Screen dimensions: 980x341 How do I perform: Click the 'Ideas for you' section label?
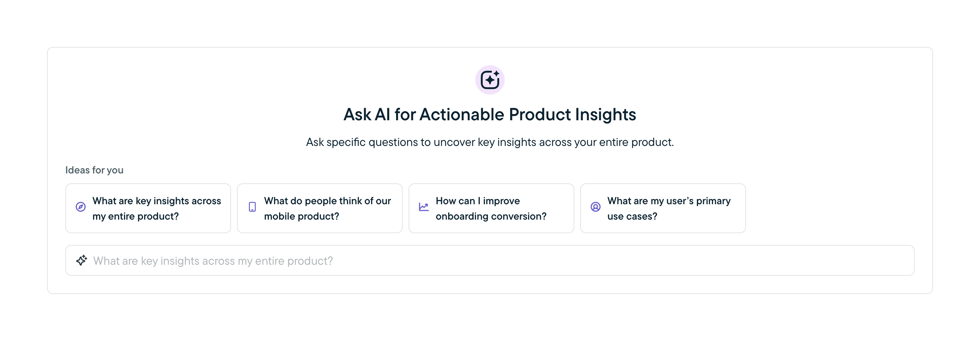tap(94, 170)
